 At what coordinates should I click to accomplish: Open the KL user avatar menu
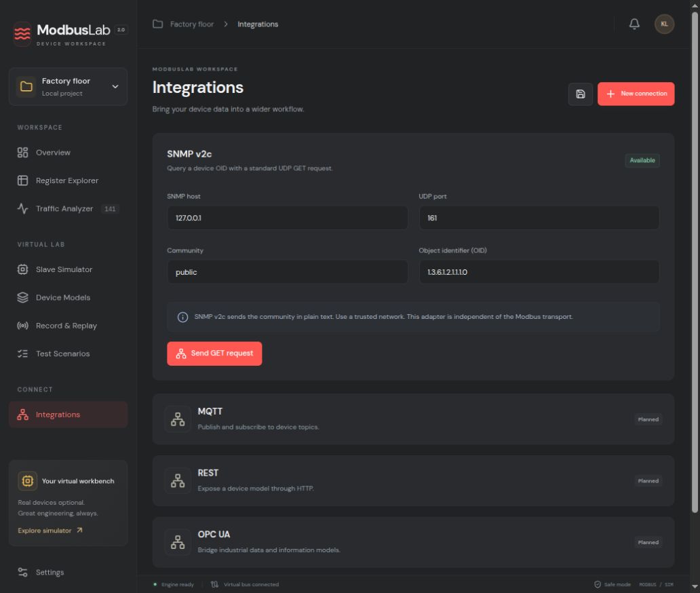click(664, 24)
